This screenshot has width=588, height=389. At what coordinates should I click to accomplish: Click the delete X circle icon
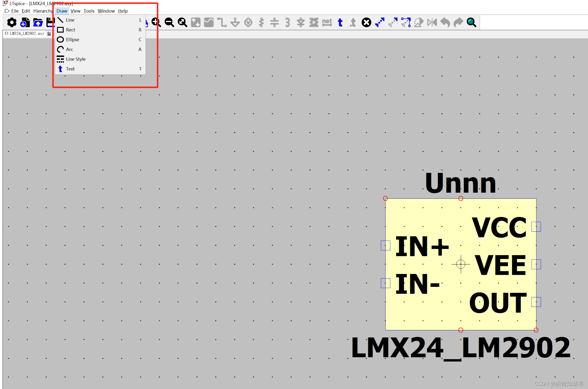[x=366, y=22]
